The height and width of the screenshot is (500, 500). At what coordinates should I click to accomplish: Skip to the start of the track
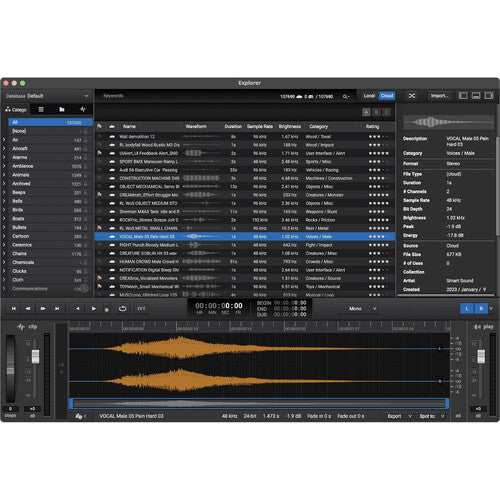14,309
